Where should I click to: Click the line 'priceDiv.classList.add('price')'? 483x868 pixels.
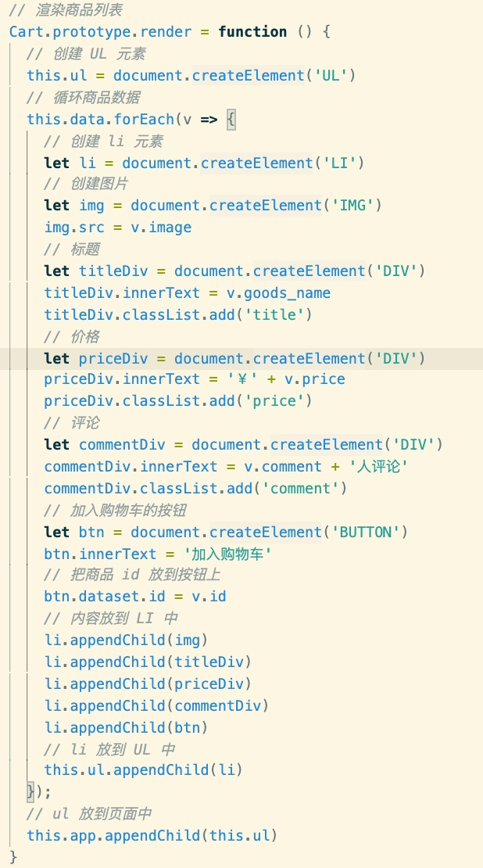pyautogui.click(x=179, y=401)
